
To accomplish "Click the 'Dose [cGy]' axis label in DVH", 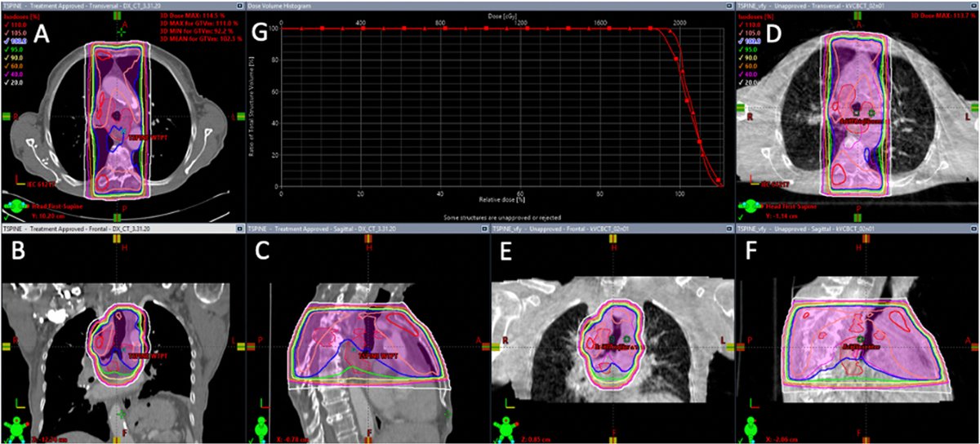I will [502, 16].
